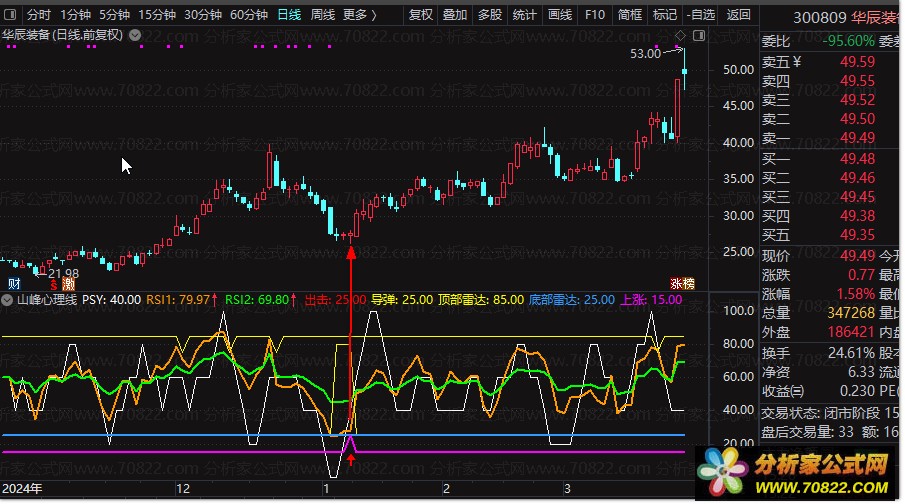This screenshot has width=905, height=504.
Task: Select the 买二 price 49.46
Action: click(857, 178)
